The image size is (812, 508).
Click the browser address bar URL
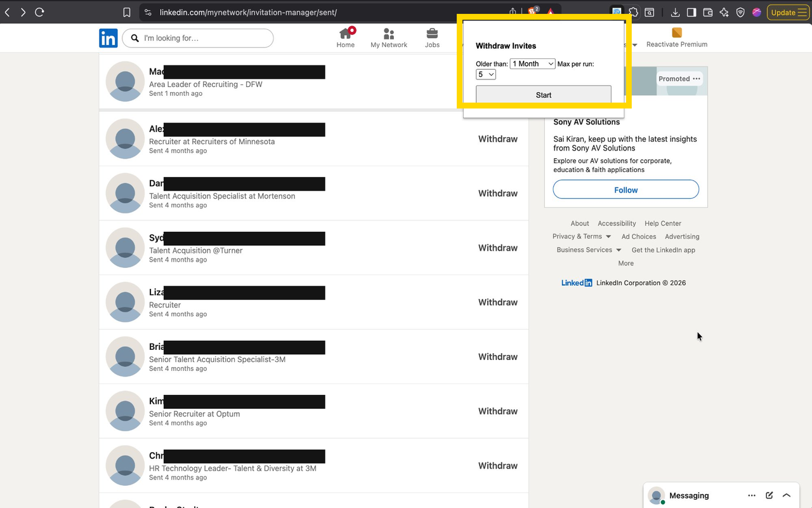coord(248,12)
